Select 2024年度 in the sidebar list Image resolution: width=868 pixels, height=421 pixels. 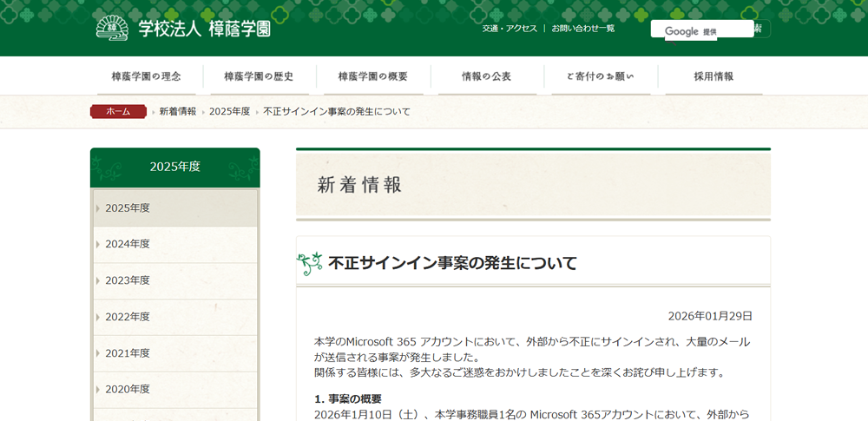tap(128, 244)
